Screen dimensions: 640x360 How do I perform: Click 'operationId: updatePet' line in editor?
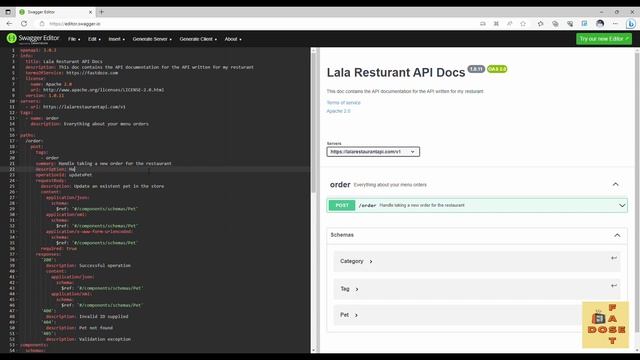64,175
